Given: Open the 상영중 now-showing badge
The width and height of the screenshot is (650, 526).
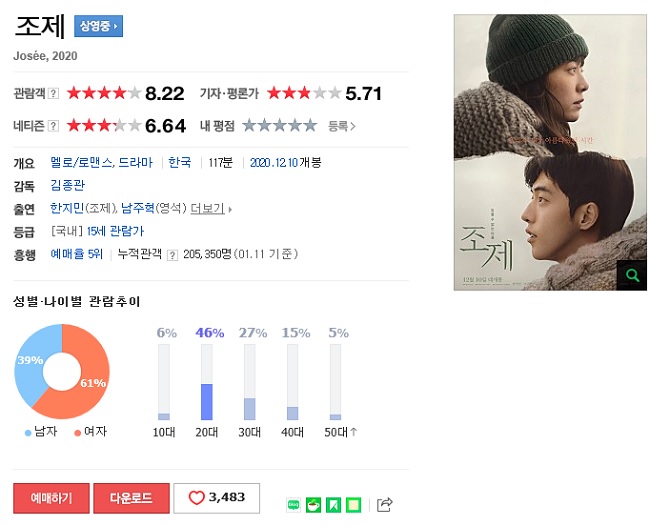Looking at the screenshot, I should tap(99, 26).
